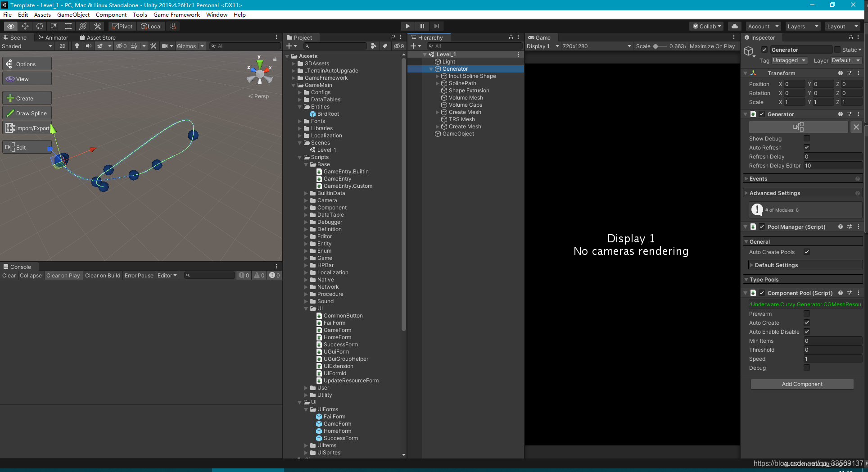
Task: Toggle the Static checkbox
Action: click(x=837, y=50)
